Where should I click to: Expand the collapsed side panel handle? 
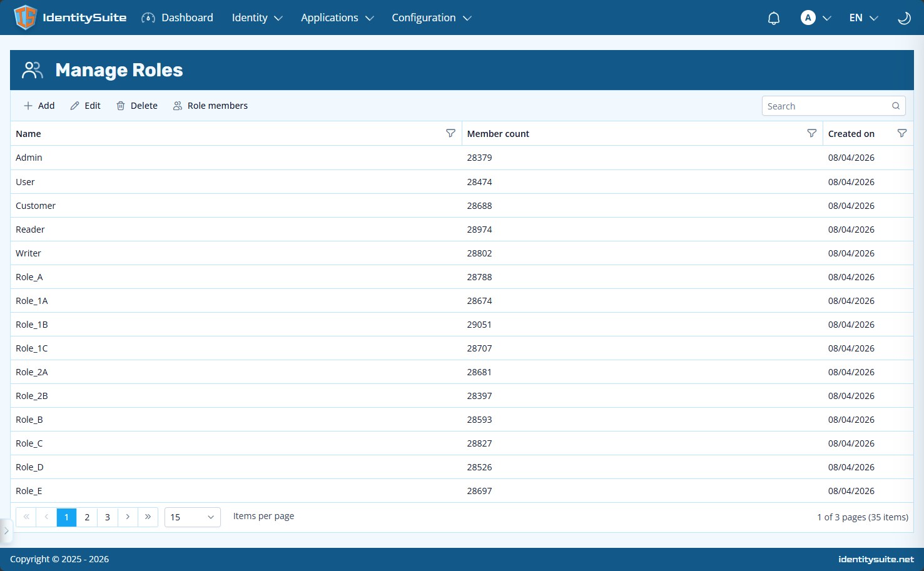pos(6,531)
